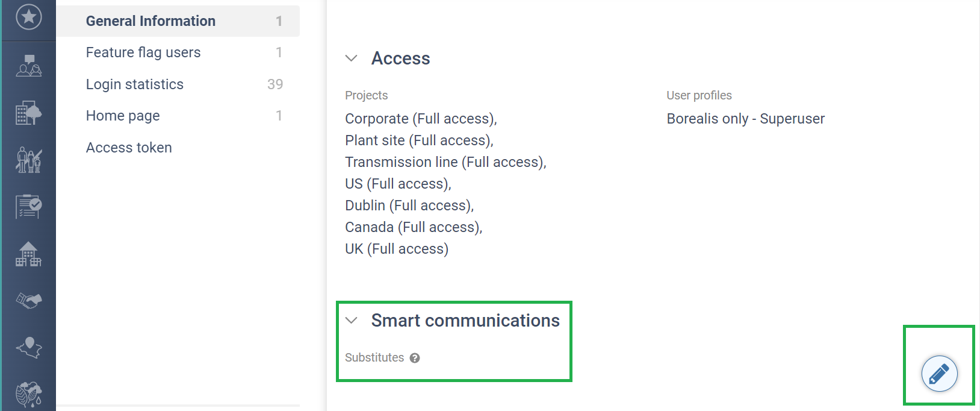Open the building and tree sidebar icon
Screen dimensions: 980x411
pos(28,113)
